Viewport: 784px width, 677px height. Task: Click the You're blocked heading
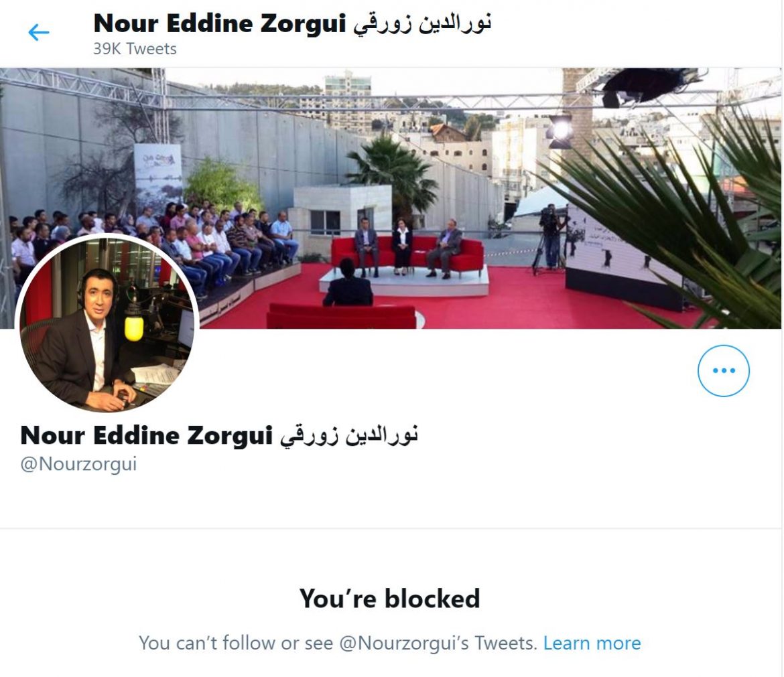[389, 599]
